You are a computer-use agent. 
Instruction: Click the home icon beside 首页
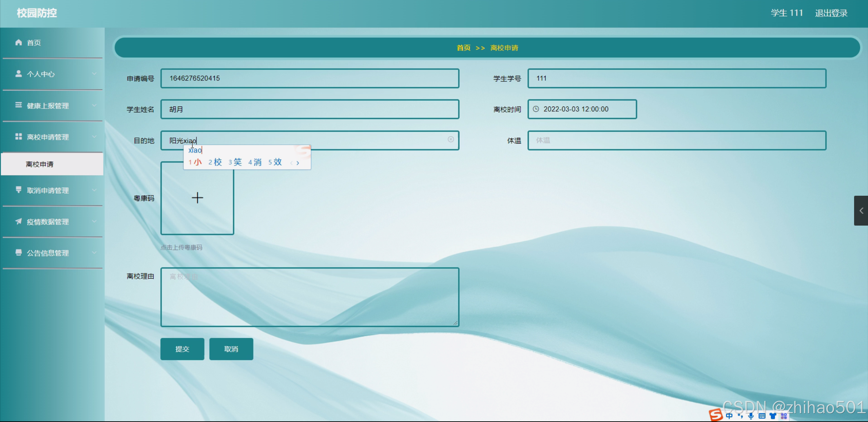point(18,42)
